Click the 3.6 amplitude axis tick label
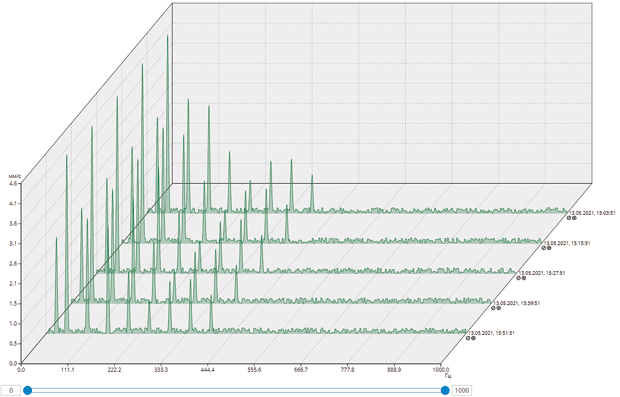The height and width of the screenshot is (397, 620). pos(13,223)
